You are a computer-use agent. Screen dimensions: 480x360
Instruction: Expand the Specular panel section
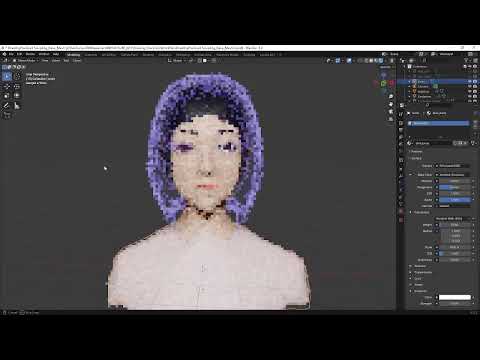419,266
